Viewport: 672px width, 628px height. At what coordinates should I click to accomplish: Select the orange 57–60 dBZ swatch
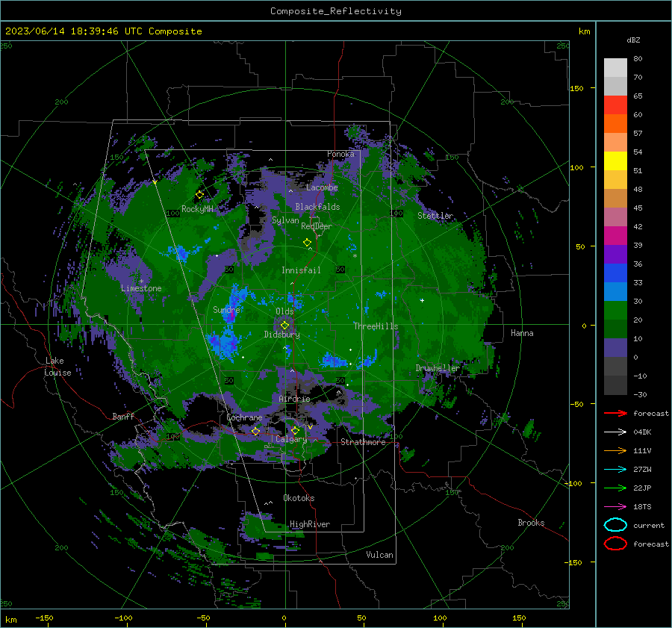click(615, 123)
